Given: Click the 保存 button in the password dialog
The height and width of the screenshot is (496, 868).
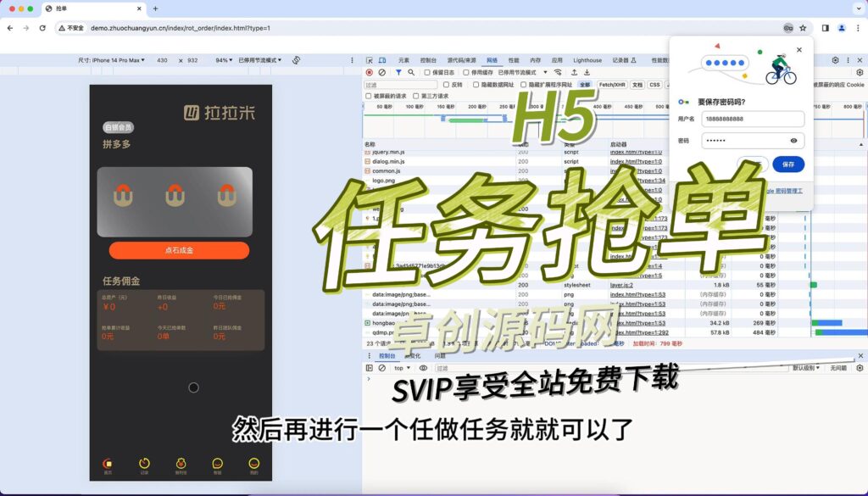Looking at the screenshot, I should (788, 164).
